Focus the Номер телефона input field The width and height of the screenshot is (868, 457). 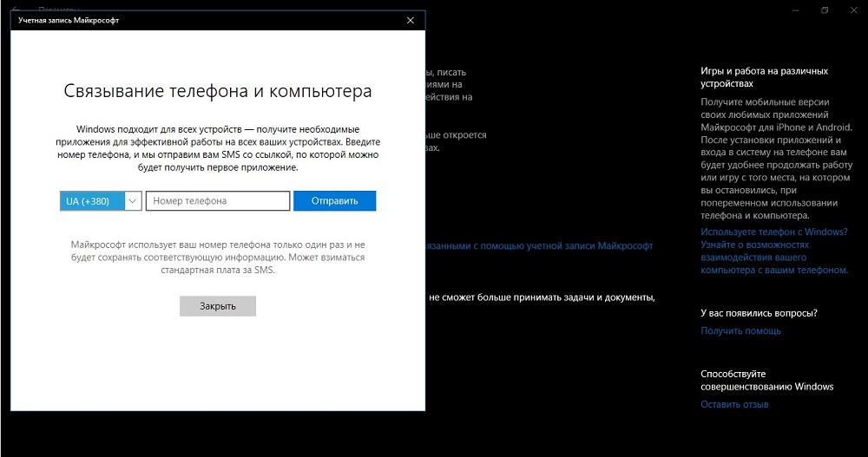[x=218, y=201]
